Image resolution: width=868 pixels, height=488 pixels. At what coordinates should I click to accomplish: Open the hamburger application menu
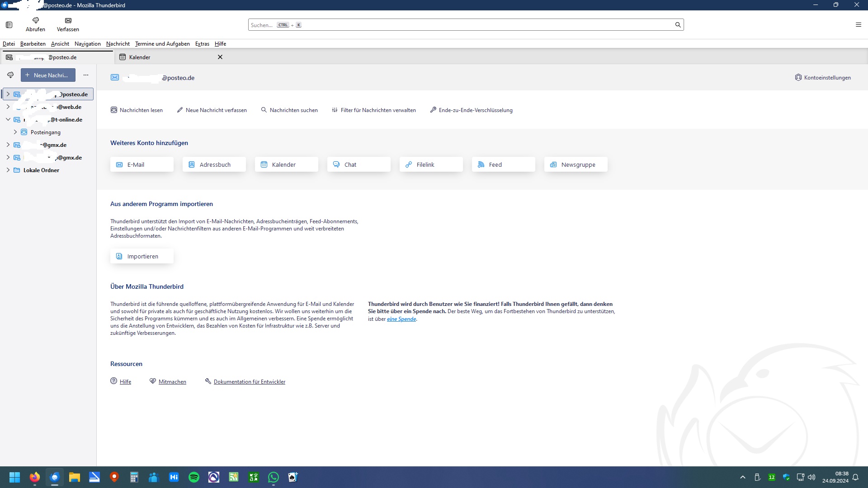tap(858, 25)
